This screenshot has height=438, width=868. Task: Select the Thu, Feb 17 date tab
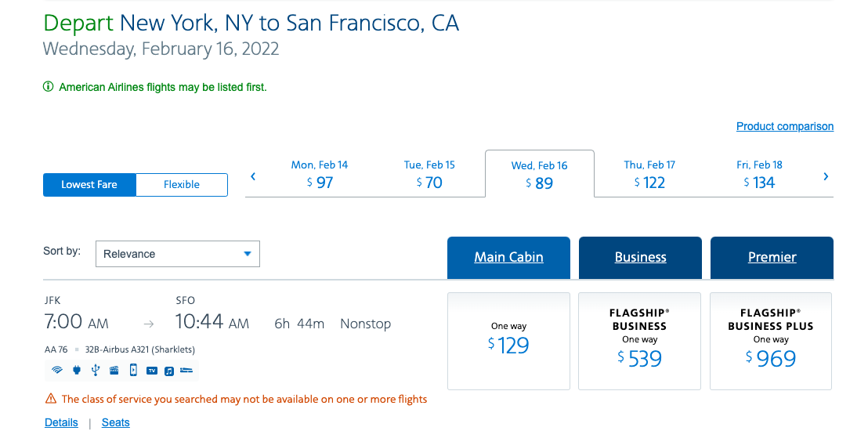(649, 175)
